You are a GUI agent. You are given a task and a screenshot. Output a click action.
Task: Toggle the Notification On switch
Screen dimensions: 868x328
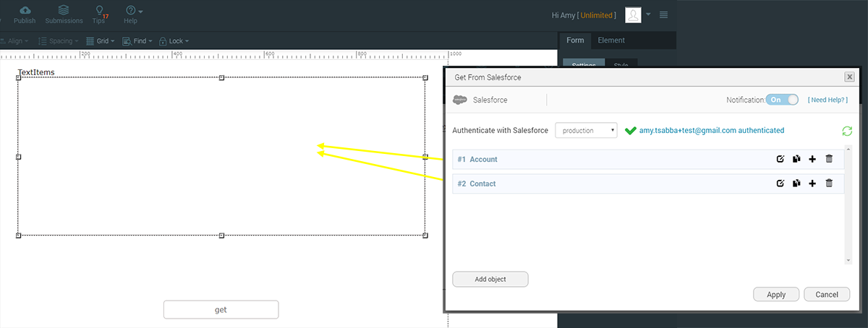[x=782, y=100]
